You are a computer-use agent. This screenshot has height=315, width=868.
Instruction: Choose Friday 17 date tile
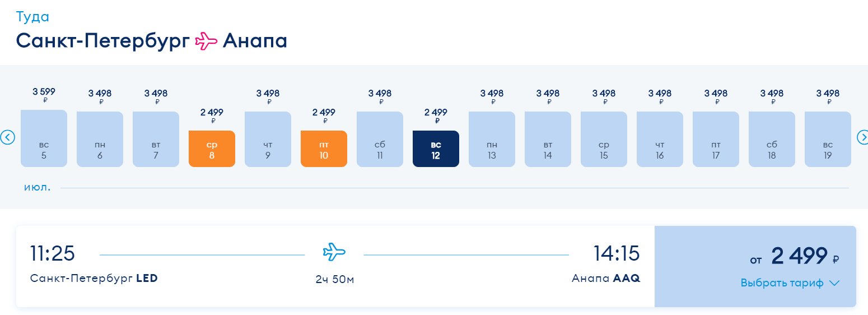[x=716, y=139]
